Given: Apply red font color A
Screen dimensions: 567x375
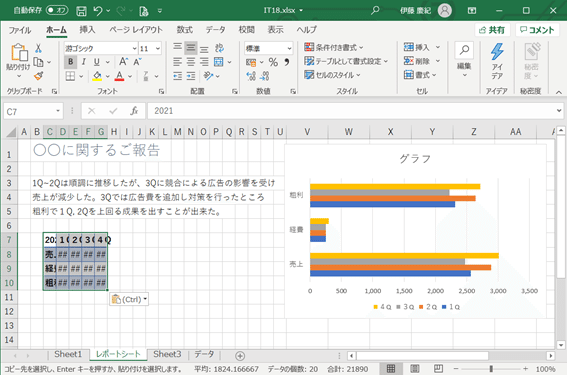Looking at the screenshot, I should 119,76.
